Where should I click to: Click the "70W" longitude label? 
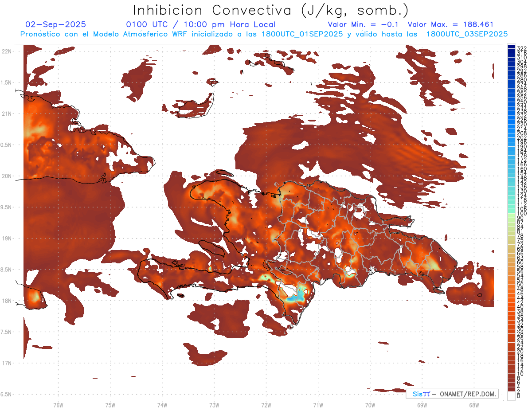370,405
